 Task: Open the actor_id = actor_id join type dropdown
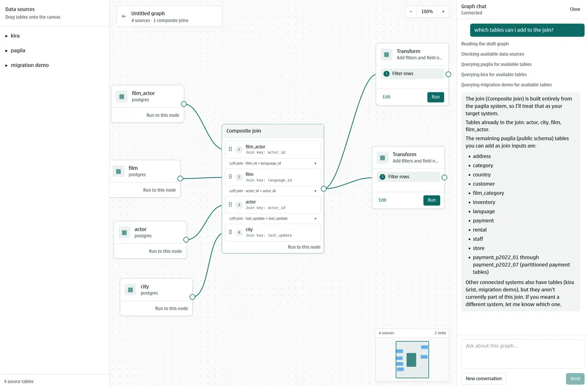[x=273, y=191]
